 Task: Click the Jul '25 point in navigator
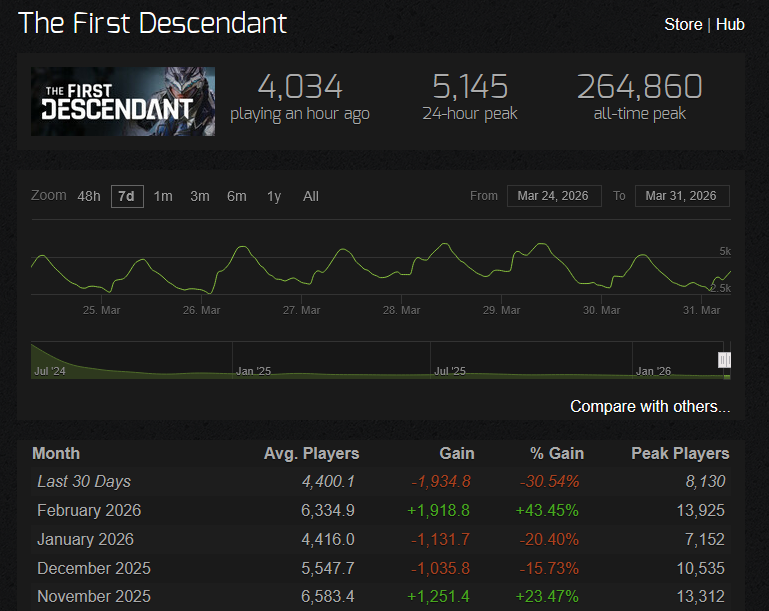[x=450, y=371]
